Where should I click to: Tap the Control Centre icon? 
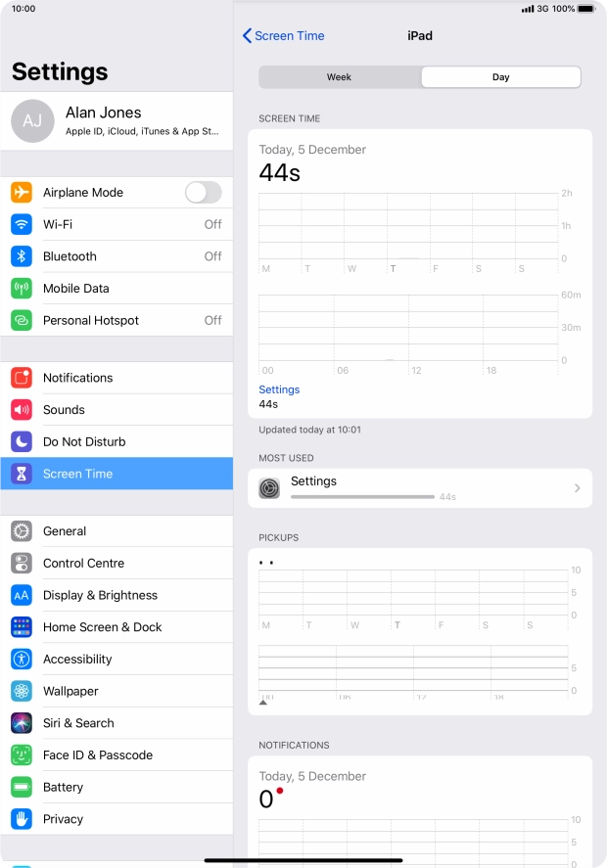(x=22, y=563)
